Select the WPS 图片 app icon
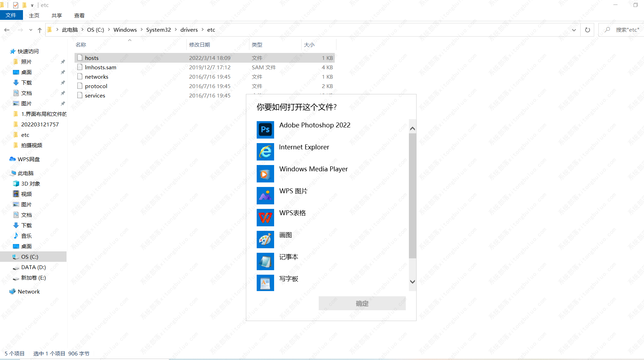This screenshot has width=644, height=360. click(x=265, y=195)
